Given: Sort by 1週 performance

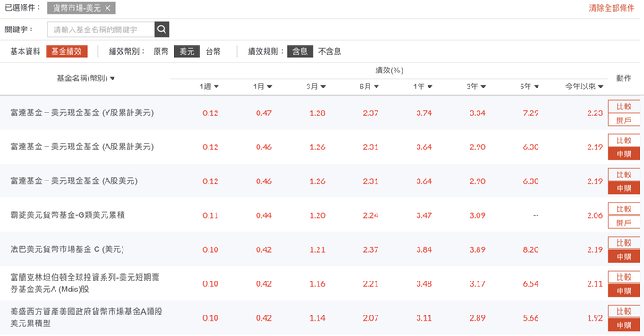Looking at the screenshot, I should click(209, 87).
